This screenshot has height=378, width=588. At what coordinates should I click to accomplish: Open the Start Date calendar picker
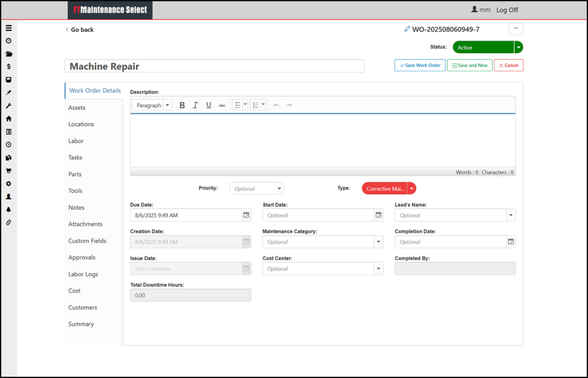point(379,215)
